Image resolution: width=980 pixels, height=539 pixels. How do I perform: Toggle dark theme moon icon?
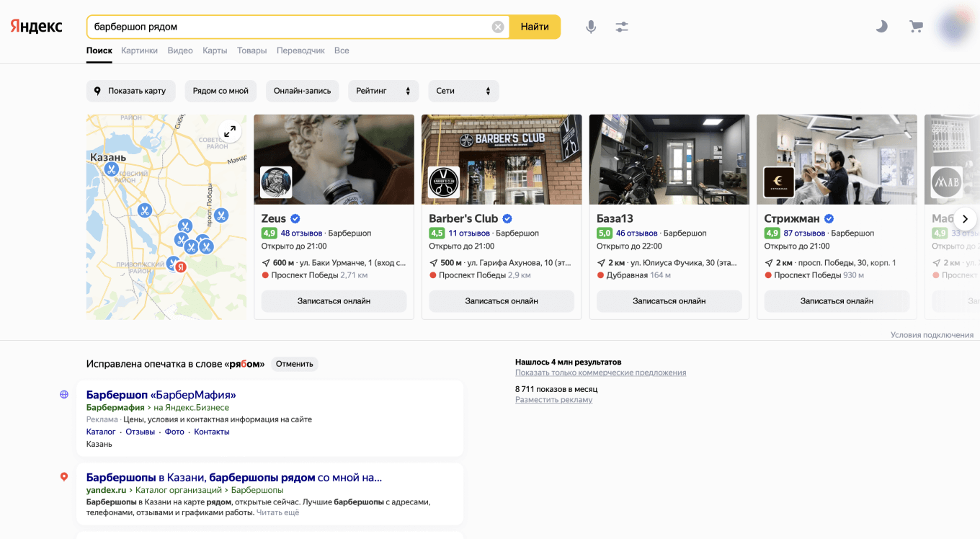881,27
